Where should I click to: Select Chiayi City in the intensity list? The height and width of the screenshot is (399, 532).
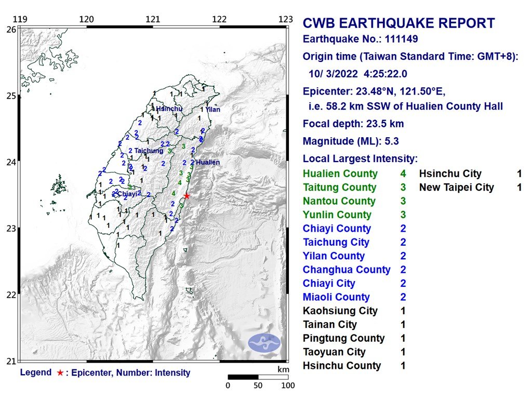tap(329, 283)
